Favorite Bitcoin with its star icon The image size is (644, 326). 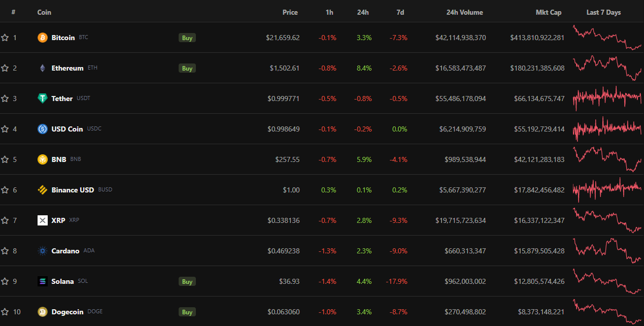[5, 38]
